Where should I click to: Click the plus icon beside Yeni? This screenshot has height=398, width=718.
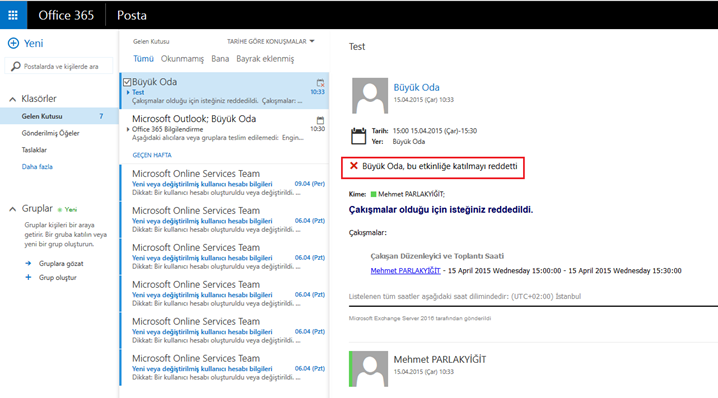pyautogui.click(x=13, y=43)
